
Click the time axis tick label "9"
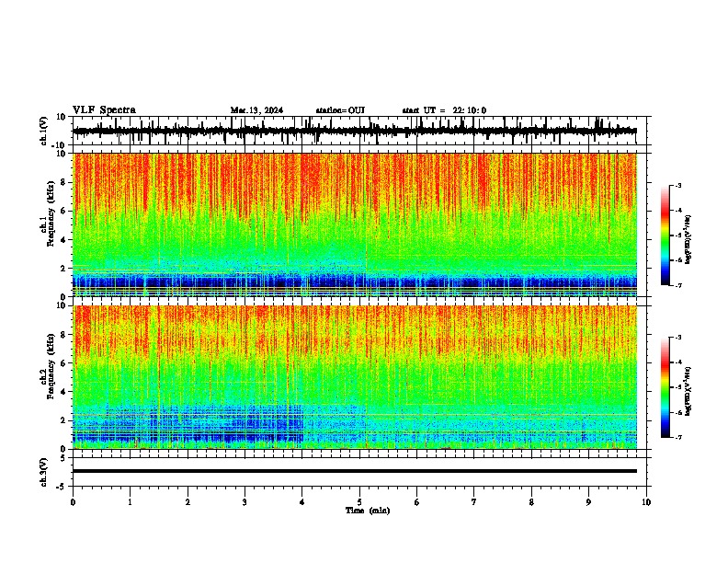[x=588, y=502]
